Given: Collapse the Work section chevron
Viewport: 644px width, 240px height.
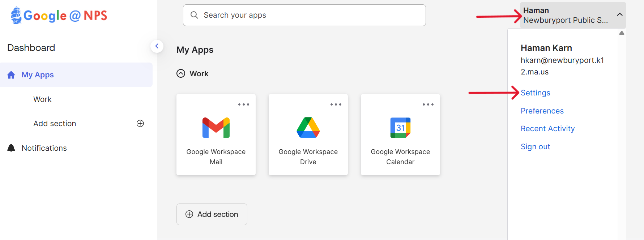Looking at the screenshot, I should pos(181,74).
